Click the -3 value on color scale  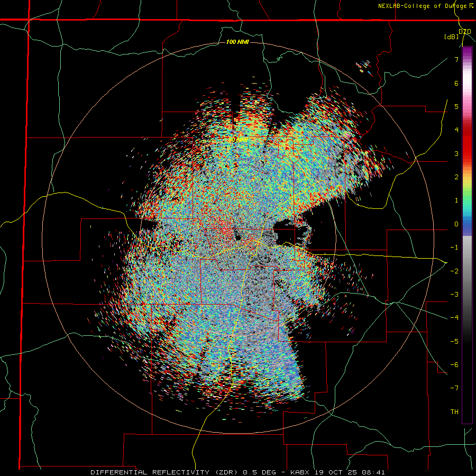pyautogui.click(x=454, y=295)
